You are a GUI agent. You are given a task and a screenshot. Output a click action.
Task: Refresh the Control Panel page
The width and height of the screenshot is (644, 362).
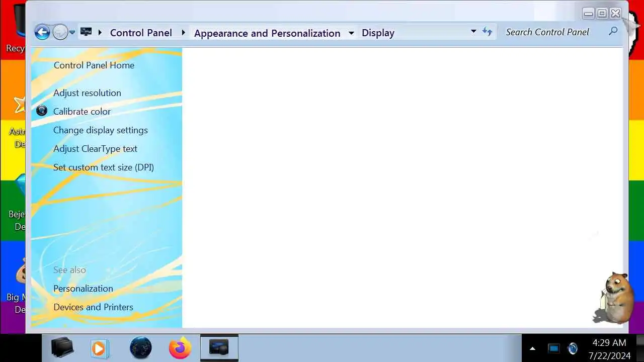[x=487, y=32]
